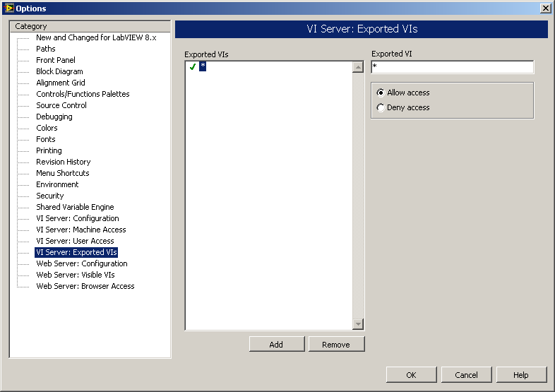Select Web Server: Visible VIs
Viewport: 555px width, 392px height.
76,275
